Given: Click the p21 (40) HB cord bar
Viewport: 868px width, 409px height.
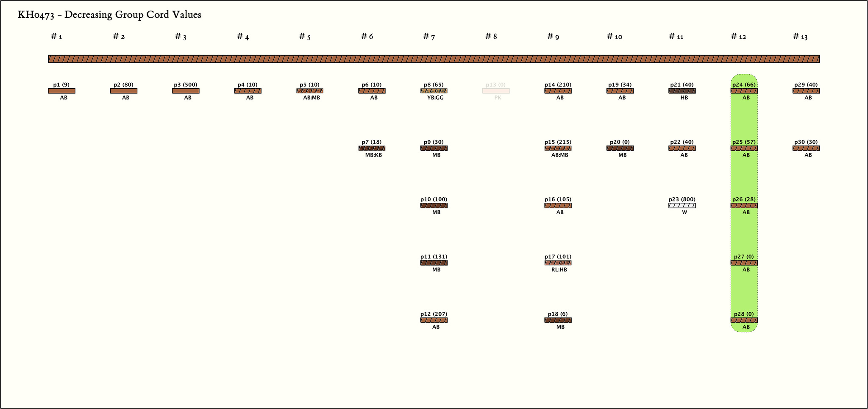Looking at the screenshot, I should pyautogui.click(x=682, y=91).
